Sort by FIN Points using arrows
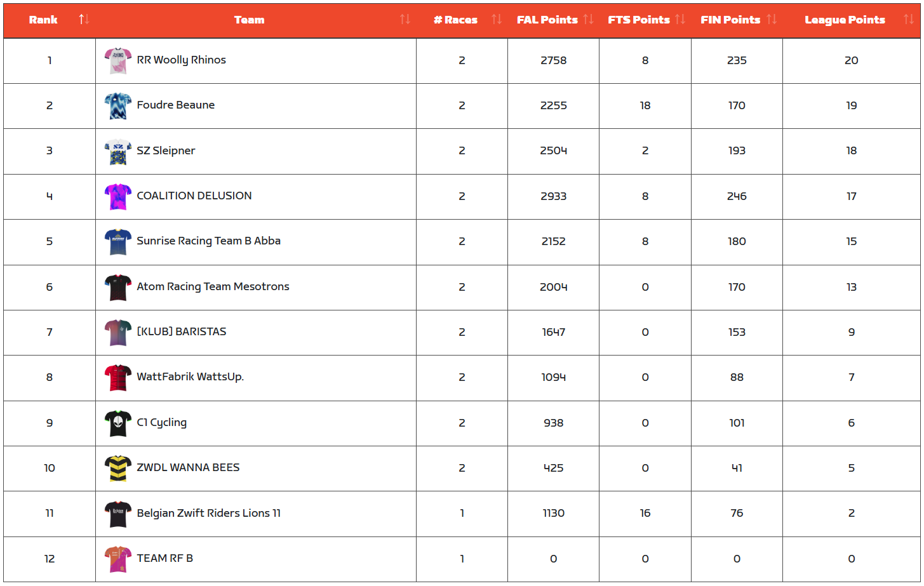Viewport: 924px width, 586px height. 772,20
